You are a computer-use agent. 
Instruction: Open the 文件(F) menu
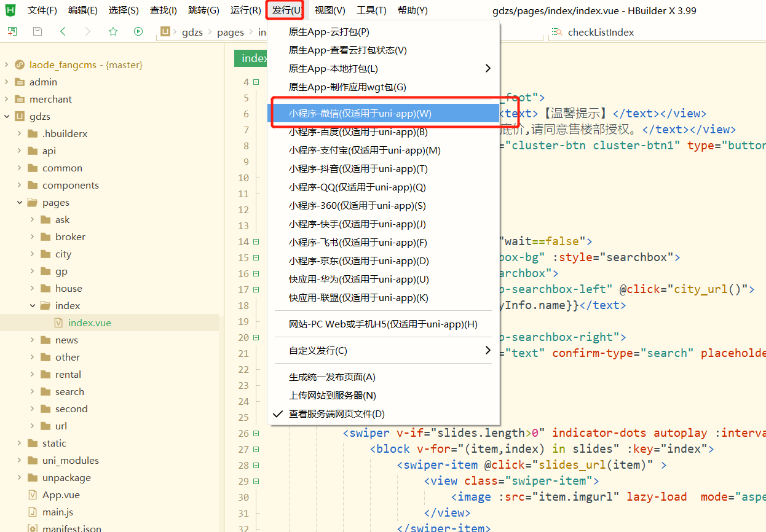42,10
